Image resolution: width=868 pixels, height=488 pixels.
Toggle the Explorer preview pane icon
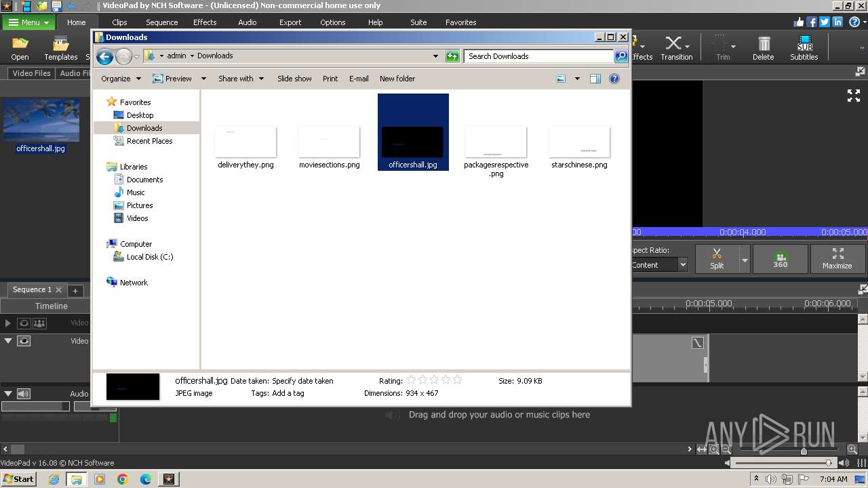tap(595, 79)
